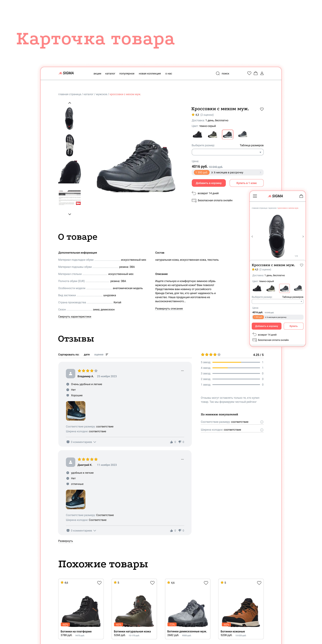This screenshot has height=644, width=322.
Task: Open the новая коллекция menu item
Action: [150, 73]
